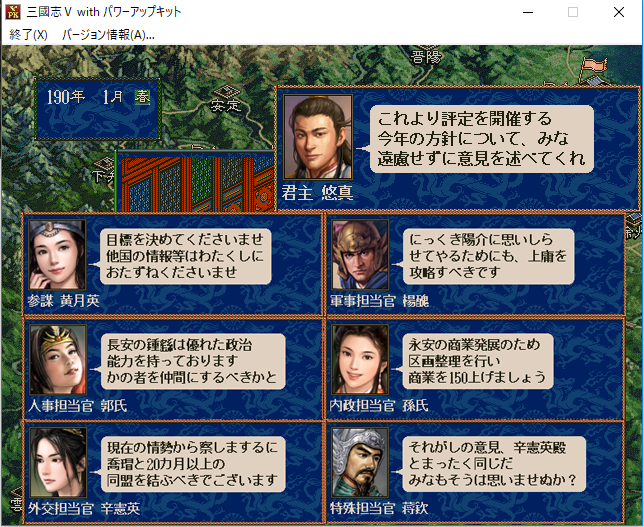Click the game's PK icon in title bar
Screen dimensions: 644x527
click(x=13, y=12)
